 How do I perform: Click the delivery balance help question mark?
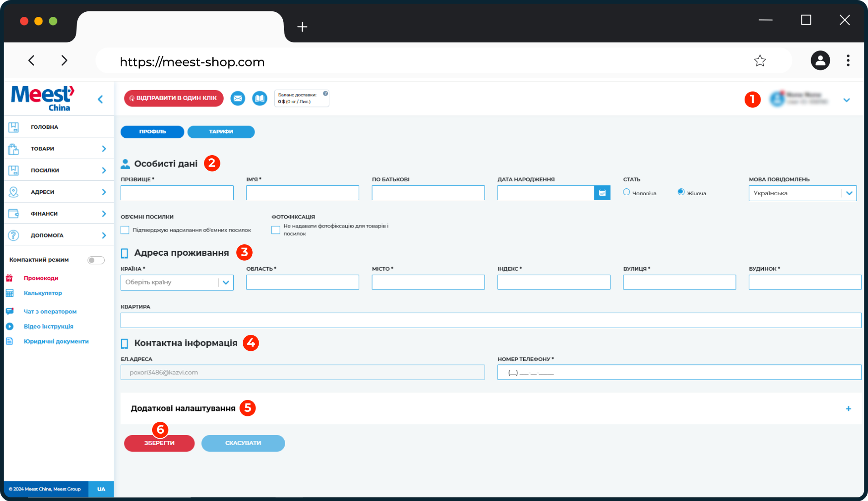325,93
